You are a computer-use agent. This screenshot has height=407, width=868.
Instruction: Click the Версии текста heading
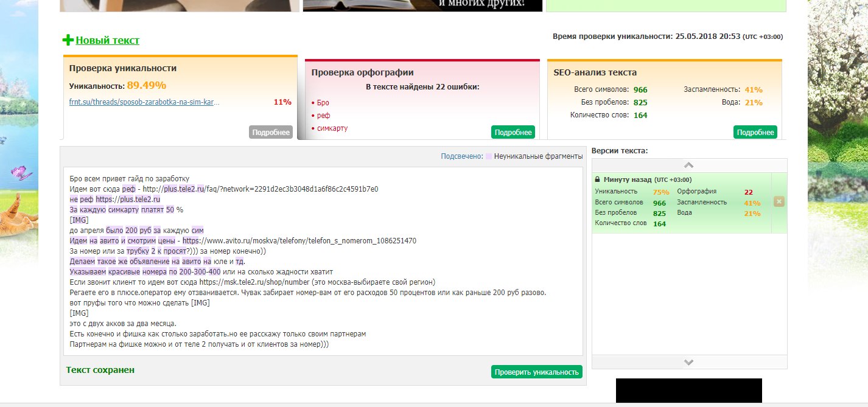[620, 150]
